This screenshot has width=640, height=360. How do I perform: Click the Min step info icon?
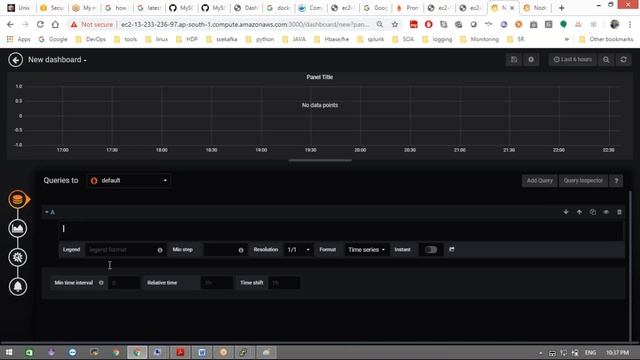pyautogui.click(x=241, y=250)
